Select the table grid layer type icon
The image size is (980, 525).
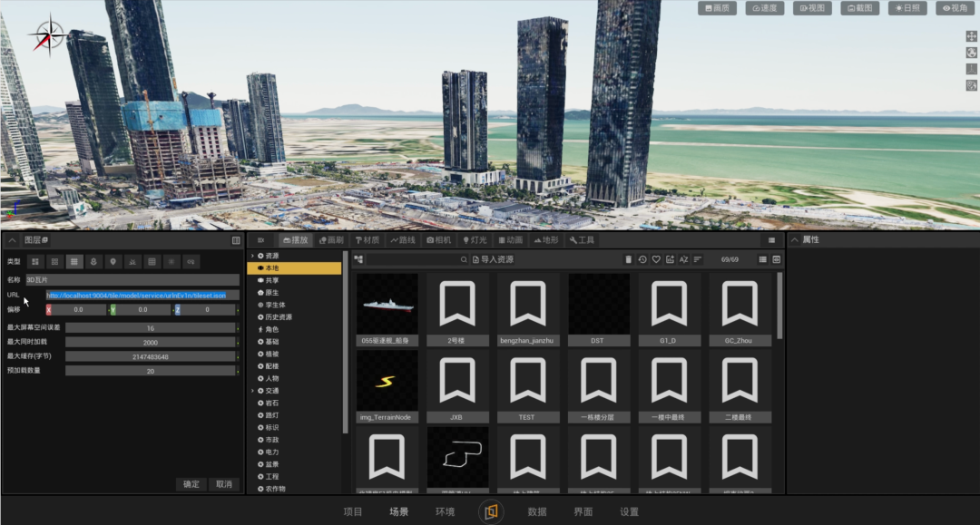(152, 261)
